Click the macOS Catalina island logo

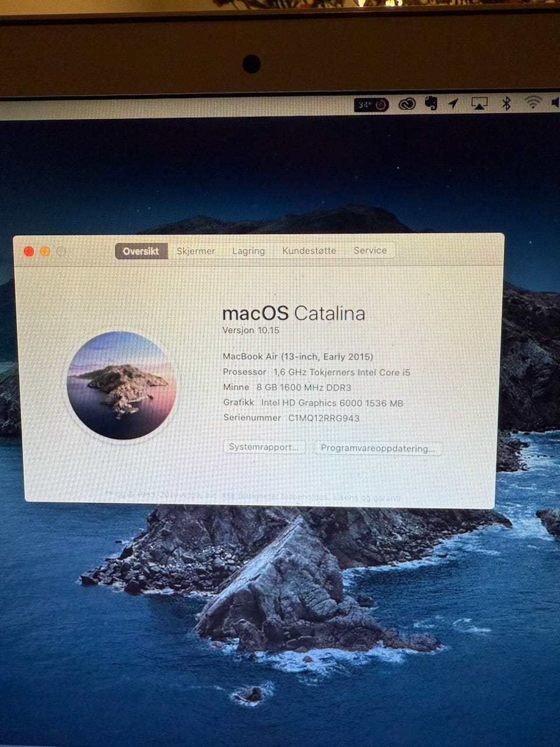point(121,385)
